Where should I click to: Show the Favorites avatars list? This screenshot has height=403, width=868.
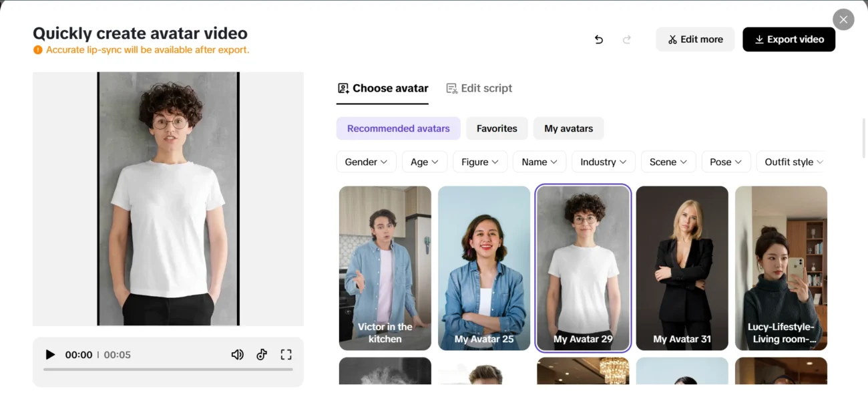[497, 128]
